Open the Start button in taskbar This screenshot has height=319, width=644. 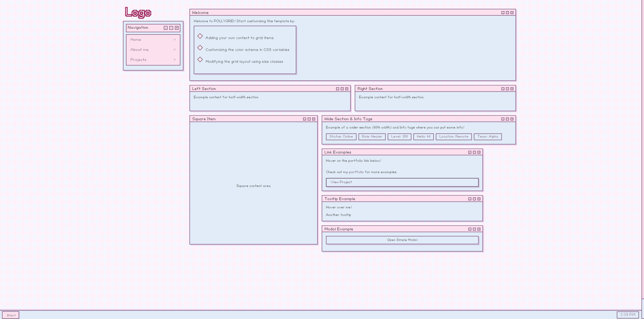tap(11, 315)
